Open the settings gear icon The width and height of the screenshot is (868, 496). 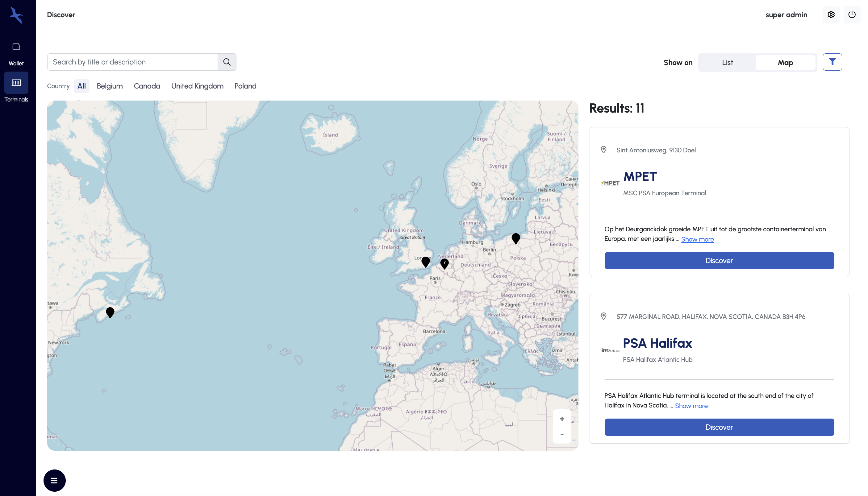tap(831, 14)
